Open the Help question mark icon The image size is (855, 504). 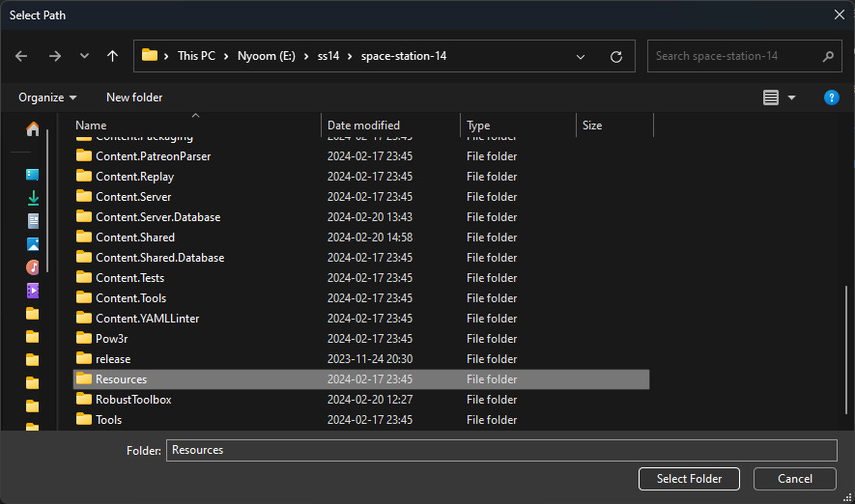pos(831,98)
